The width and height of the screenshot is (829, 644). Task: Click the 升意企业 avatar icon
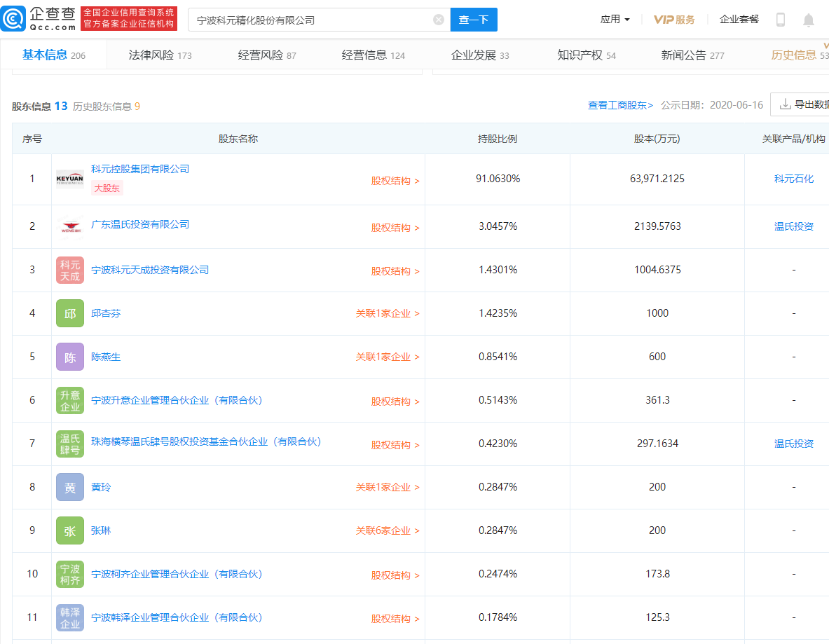coord(70,400)
